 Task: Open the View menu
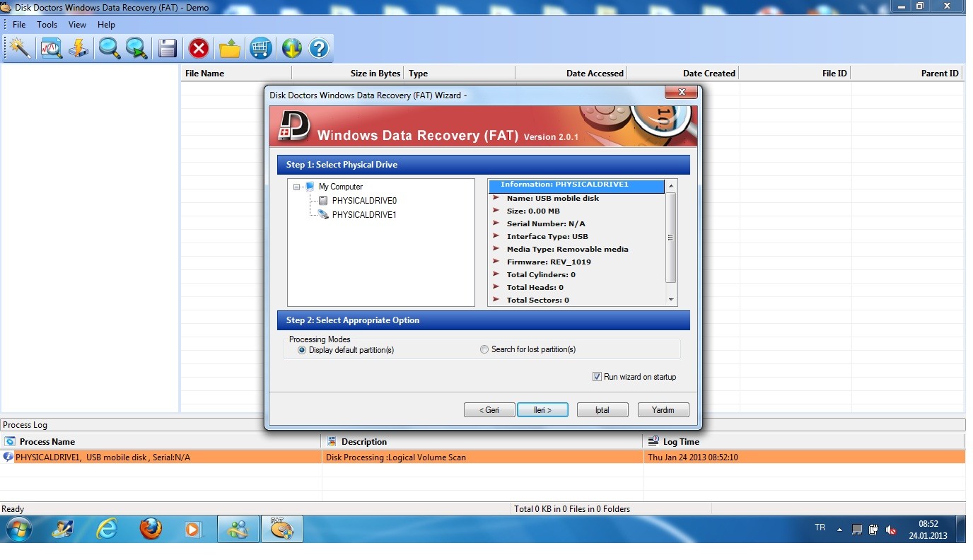(77, 25)
